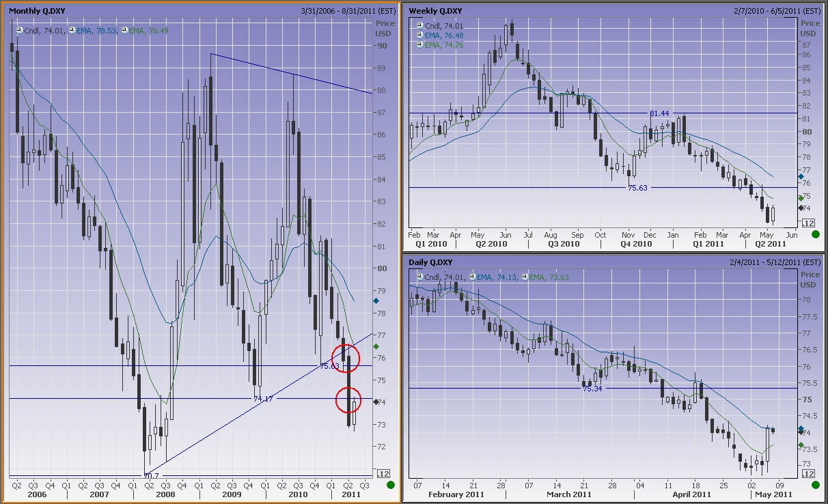The width and height of the screenshot is (828, 504).
Task: Open the 12 interval box on Daily chart
Action: (810, 472)
